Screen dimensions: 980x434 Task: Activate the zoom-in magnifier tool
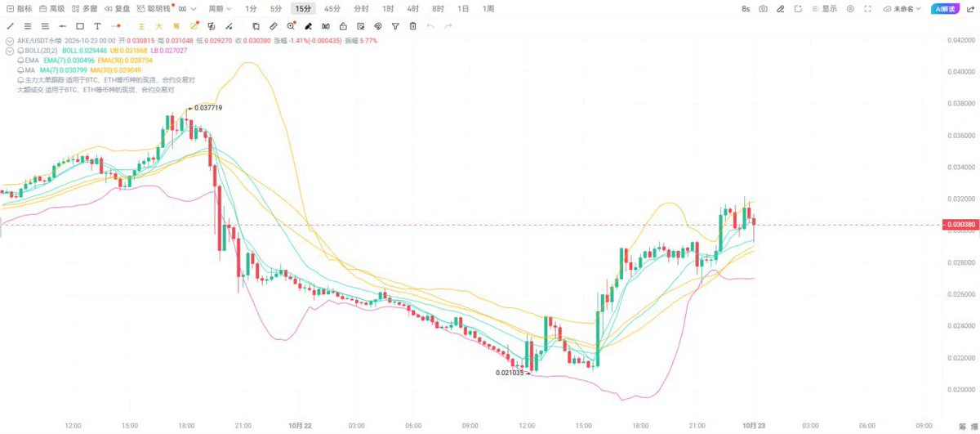[x=291, y=26]
